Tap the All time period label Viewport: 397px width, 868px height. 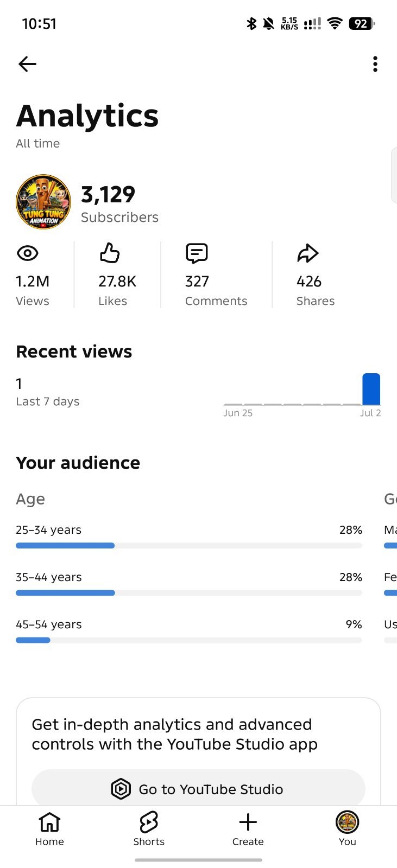coord(37,143)
